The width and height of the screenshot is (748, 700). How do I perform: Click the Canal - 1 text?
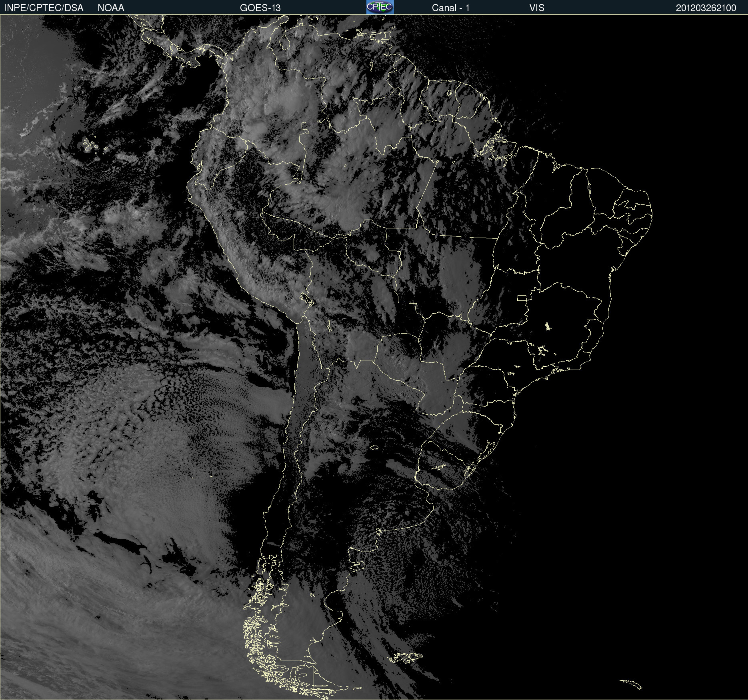click(x=450, y=8)
